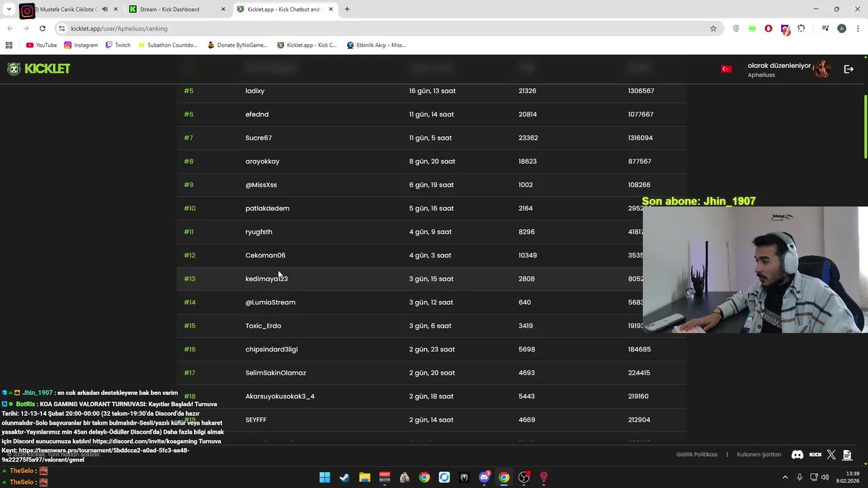Image resolution: width=868 pixels, height=488 pixels.
Task: Select user arayokkay in the ranking
Action: pos(262,161)
